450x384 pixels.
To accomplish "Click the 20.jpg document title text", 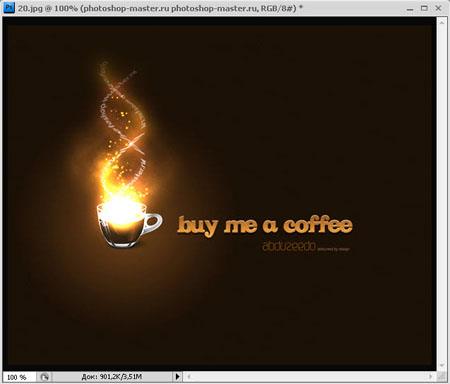I will (x=160, y=8).
